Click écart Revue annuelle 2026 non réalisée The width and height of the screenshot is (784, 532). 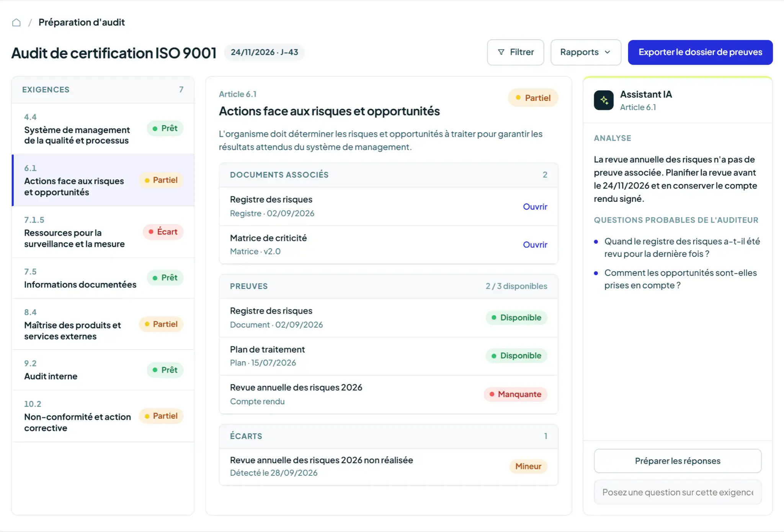point(388,467)
